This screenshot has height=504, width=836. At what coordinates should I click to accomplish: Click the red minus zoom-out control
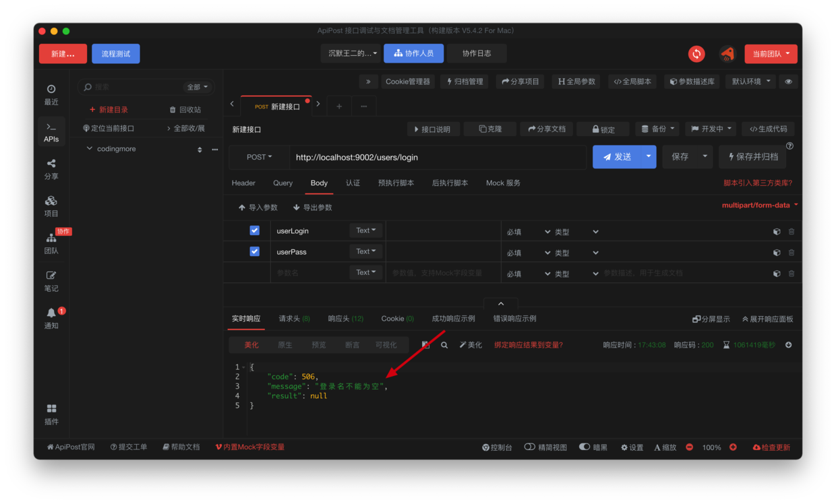[x=690, y=447]
